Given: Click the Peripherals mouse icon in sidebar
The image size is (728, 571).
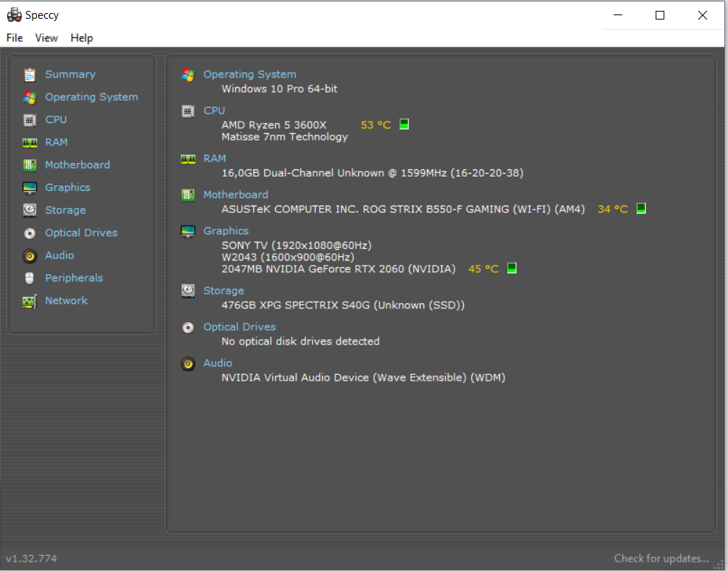Looking at the screenshot, I should [x=30, y=278].
